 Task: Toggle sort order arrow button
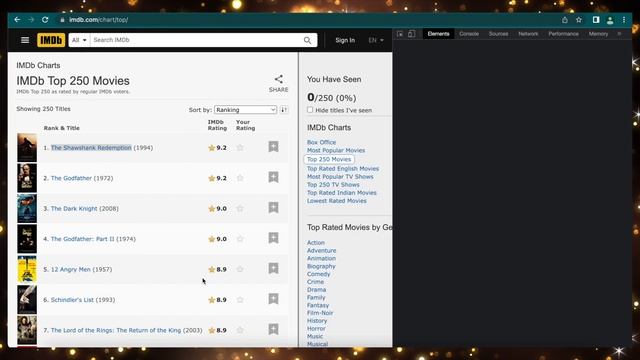(284, 109)
